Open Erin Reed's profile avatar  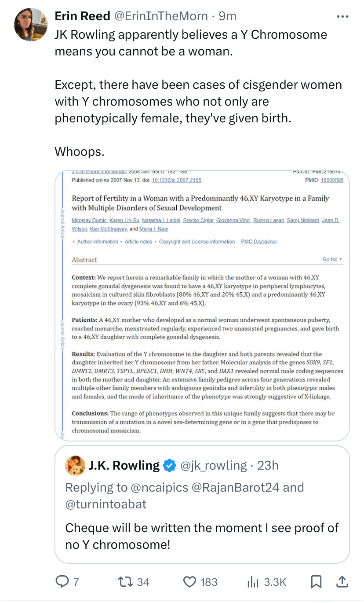click(x=30, y=24)
